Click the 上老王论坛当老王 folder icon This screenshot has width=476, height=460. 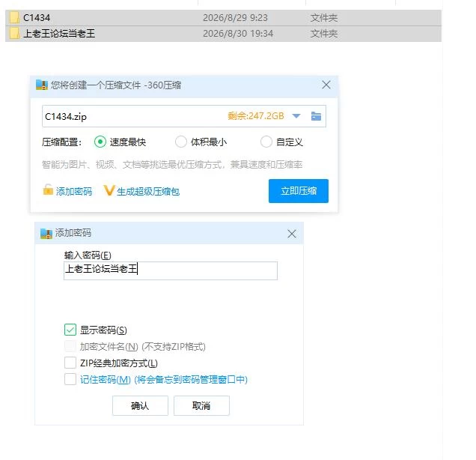tap(14, 34)
